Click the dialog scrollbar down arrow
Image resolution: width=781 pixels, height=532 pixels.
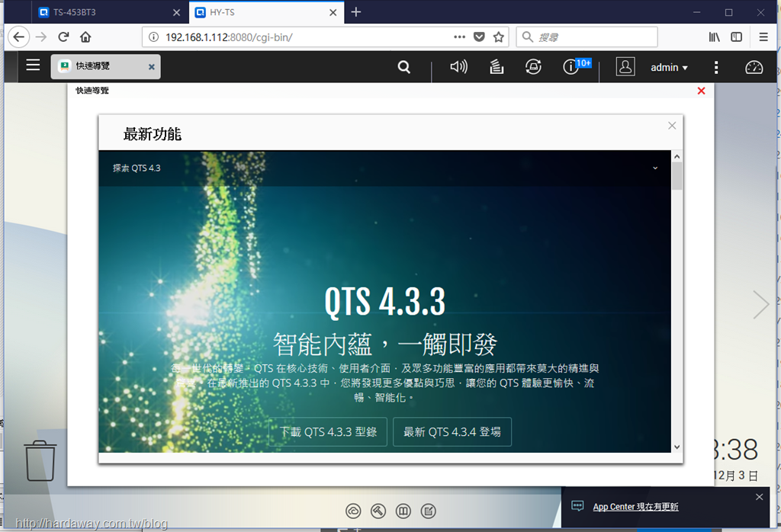click(x=677, y=447)
